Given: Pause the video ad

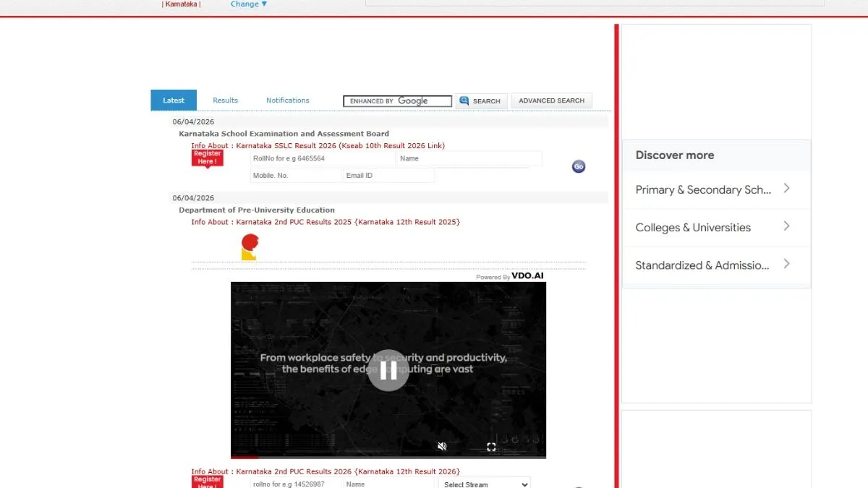Looking at the screenshot, I should (x=388, y=370).
